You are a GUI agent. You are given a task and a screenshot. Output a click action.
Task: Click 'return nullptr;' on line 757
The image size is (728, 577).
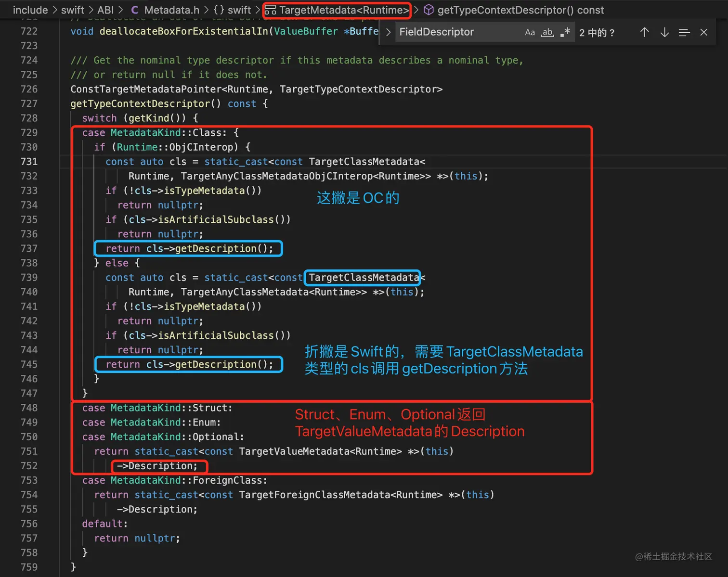tap(137, 538)
